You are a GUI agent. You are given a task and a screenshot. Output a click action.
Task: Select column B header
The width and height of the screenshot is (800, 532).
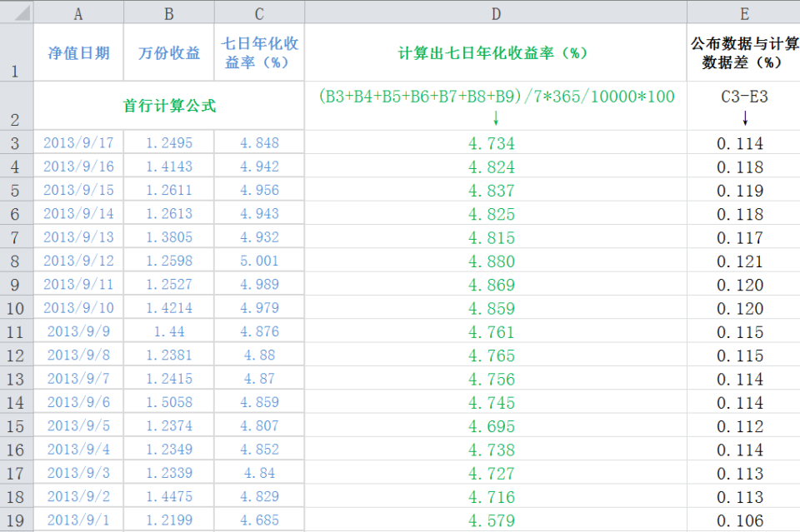(x=168, y=12)
